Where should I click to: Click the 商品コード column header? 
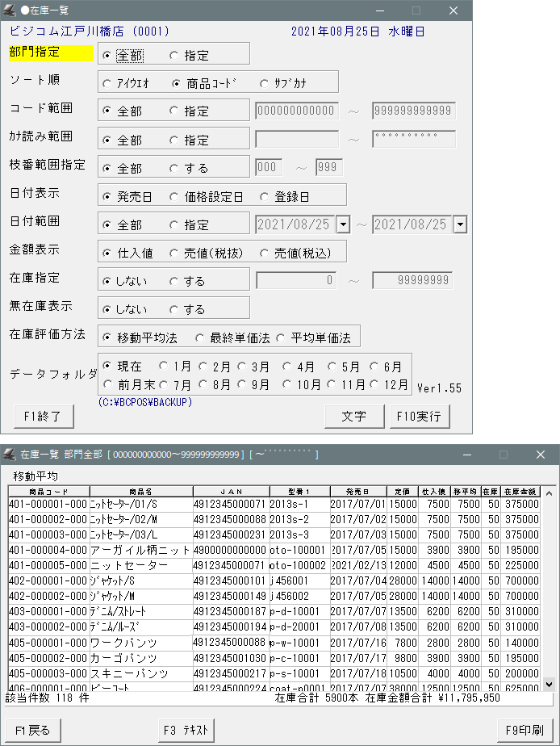pyautogui.click(x=48, y=491)
